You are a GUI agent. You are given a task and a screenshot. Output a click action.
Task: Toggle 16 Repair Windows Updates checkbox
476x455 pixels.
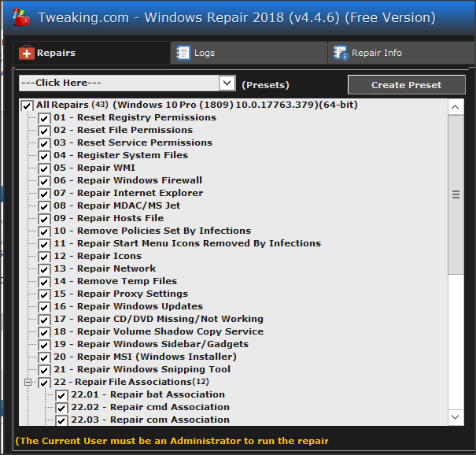pos(44,307)
